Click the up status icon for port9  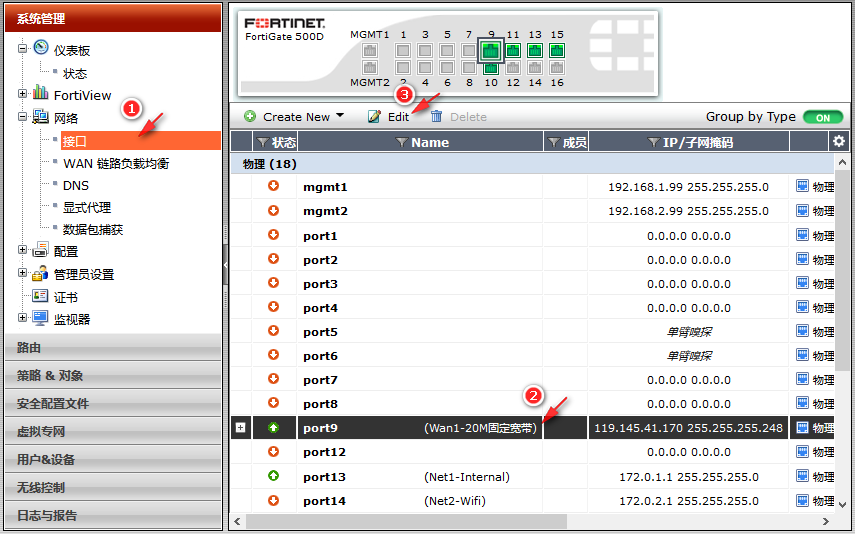click(274, 428)
